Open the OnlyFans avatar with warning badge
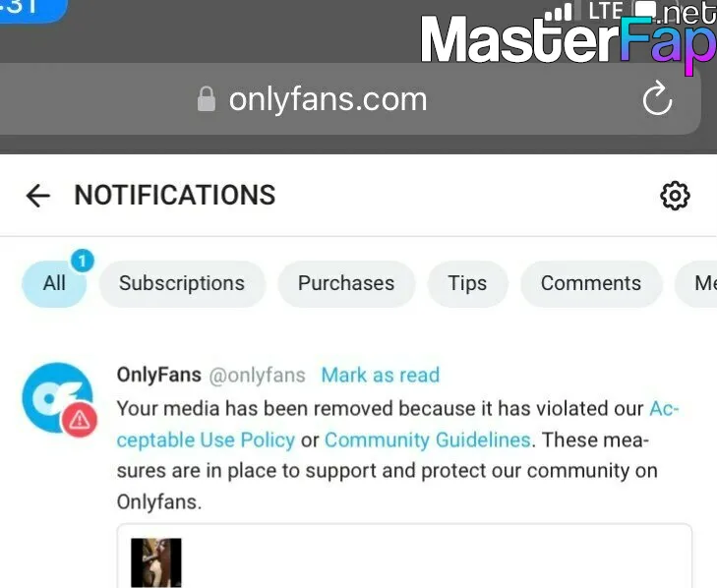 pos(58,398)
